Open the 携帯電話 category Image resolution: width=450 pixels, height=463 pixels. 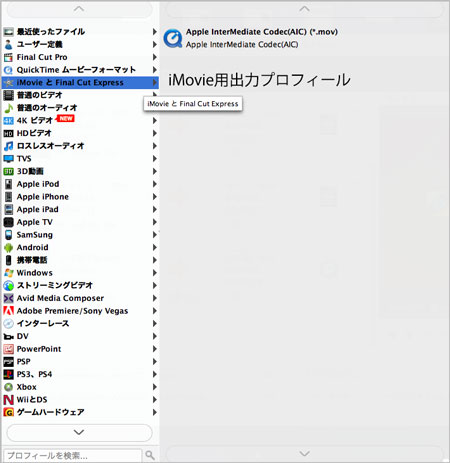click(80, 260)
